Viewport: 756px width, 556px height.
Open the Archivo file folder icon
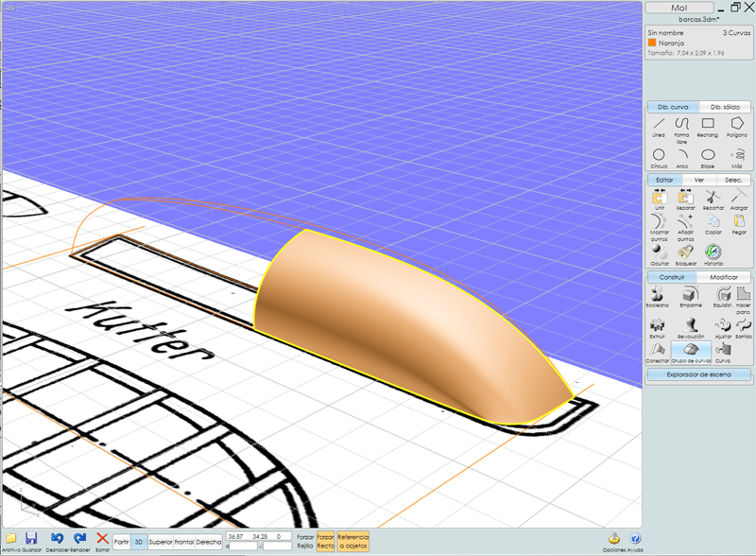[10, 541]
